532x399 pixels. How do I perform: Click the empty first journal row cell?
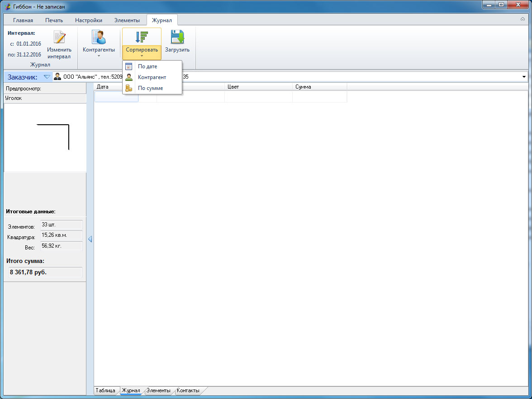pyautogui.click(x=116, y=97)
